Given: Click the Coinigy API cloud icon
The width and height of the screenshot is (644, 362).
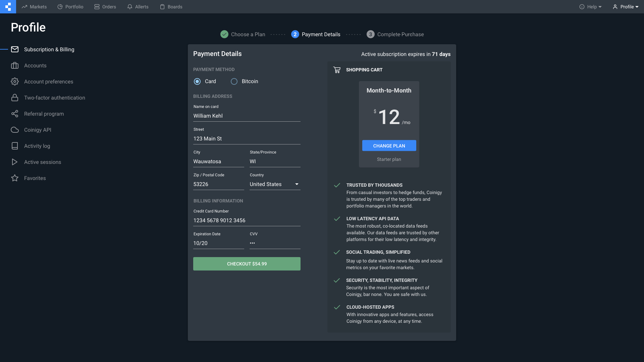Looking at the screenshot, I should [x=15, y=130].
